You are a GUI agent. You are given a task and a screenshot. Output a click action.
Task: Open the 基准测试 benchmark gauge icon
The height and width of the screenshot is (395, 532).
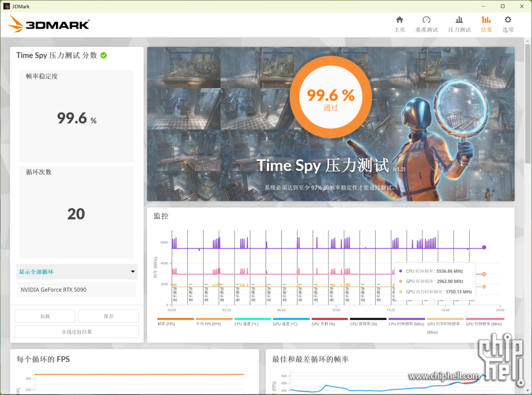coord(427,20)
